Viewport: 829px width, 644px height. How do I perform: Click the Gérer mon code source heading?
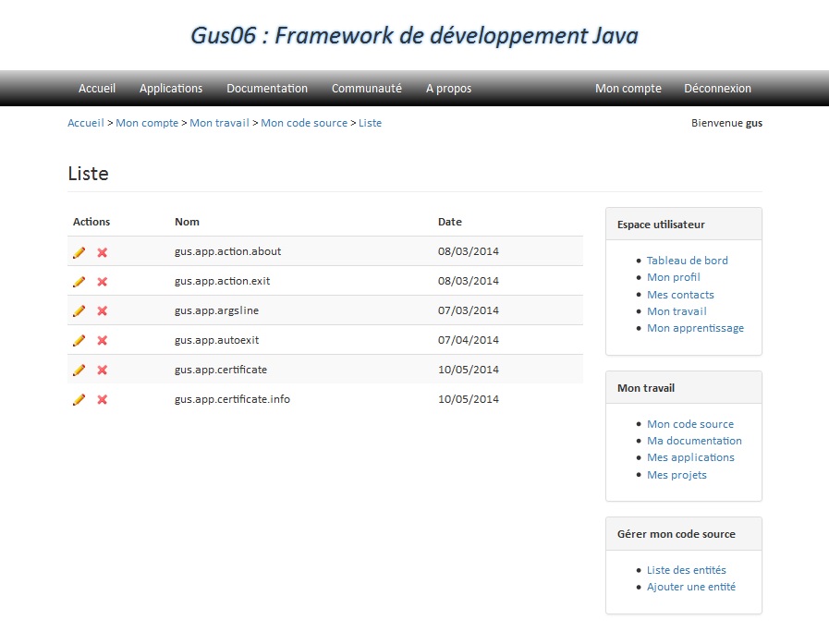[x=677, y=534]
